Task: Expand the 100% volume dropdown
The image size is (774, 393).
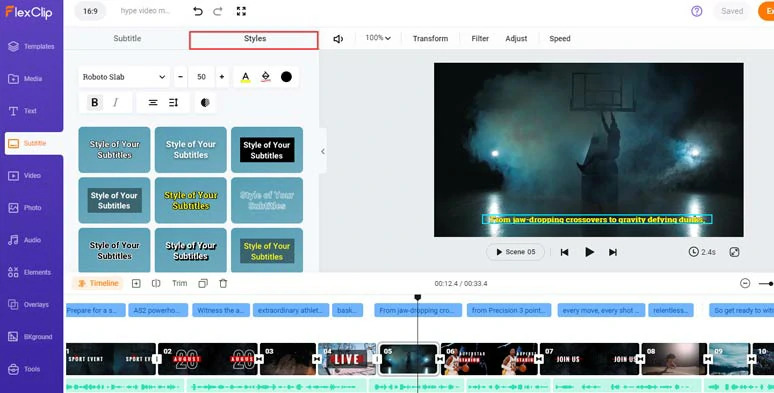Action: (378, 38)
